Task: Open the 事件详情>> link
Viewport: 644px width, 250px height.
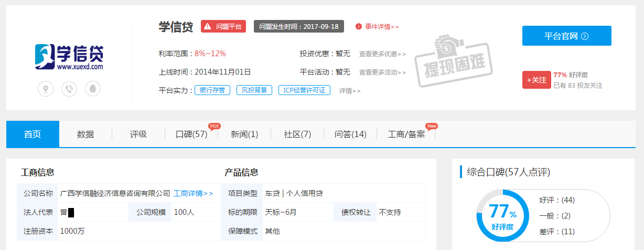Action: pyautogui.click(x=382, y=26)
